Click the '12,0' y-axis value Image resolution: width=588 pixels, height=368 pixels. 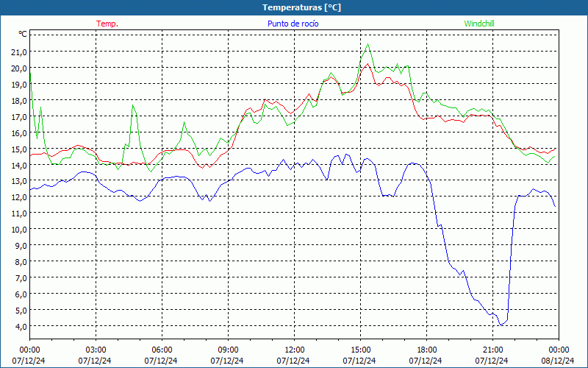coord(19,197)
